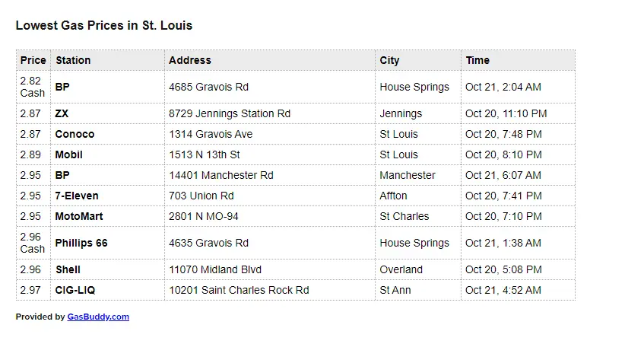Click address 14401 Manchester Rd
The image size is (644, 363).
[x=221, y=175]
